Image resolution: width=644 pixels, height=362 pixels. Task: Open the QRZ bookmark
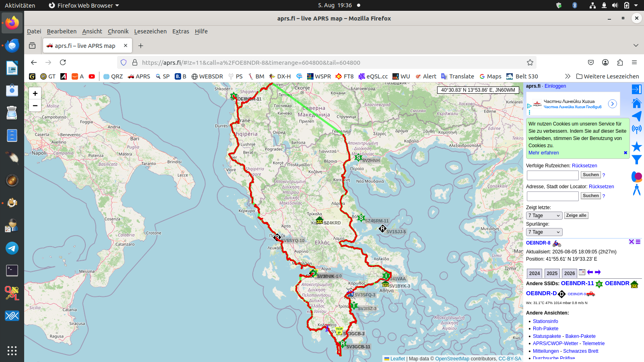point(113,76)
